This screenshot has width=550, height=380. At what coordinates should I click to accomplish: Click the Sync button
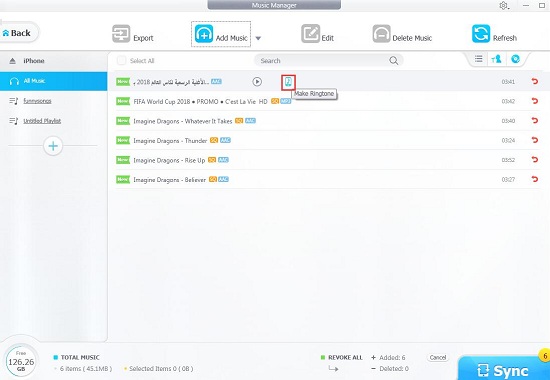503,369
